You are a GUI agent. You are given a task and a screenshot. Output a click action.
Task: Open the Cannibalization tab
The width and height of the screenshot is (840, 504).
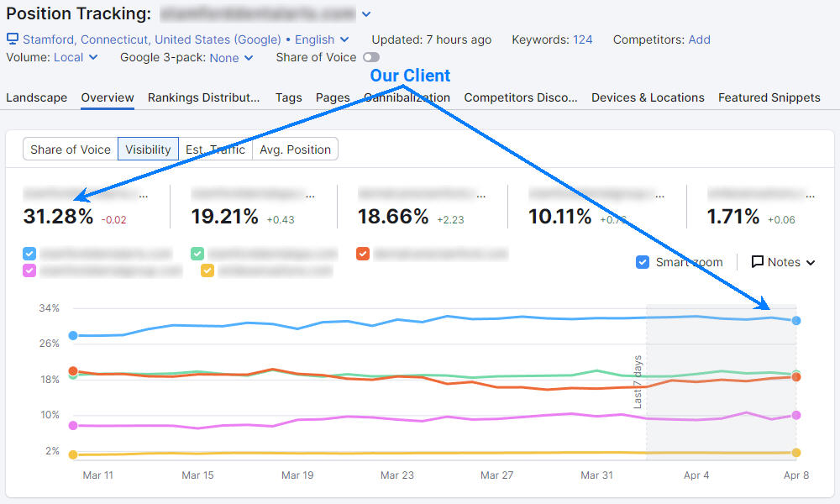coord(409,97)
